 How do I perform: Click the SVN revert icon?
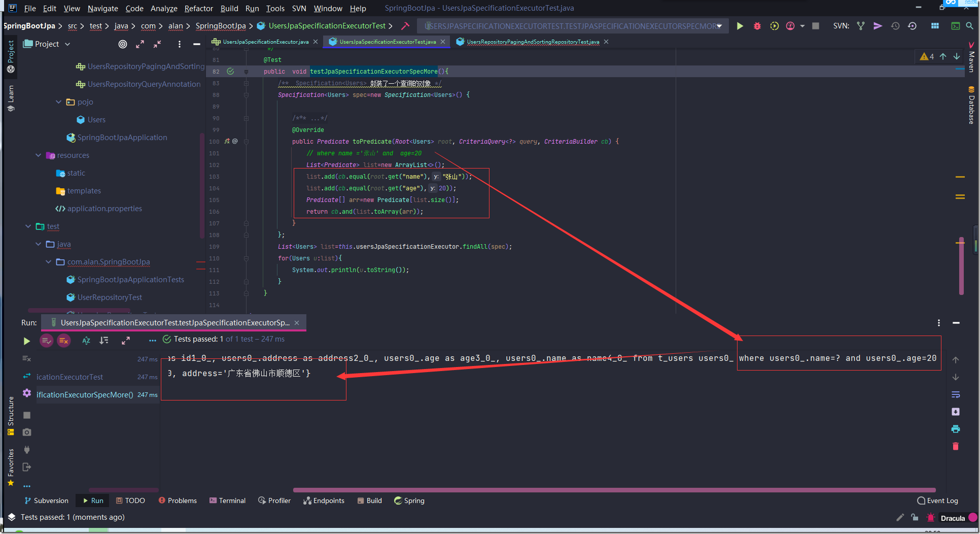[x=912, y=26]
